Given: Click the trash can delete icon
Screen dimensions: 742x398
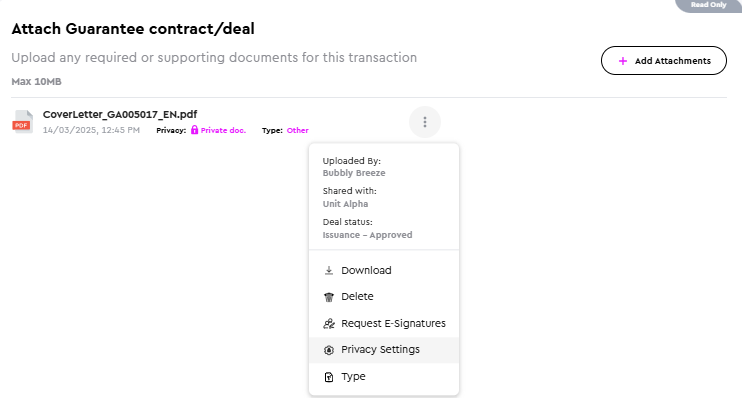Looking at the screenshot, I should click(328, 297).
